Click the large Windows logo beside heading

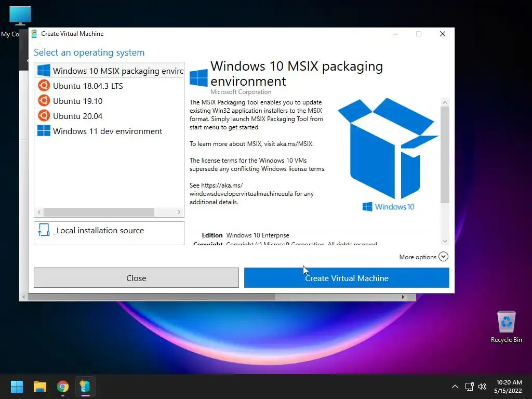coord(198,78)
